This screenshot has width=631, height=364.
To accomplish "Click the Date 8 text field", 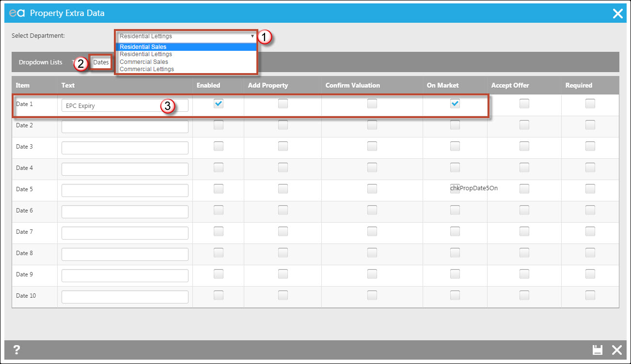I will click(x=125, y=255).
